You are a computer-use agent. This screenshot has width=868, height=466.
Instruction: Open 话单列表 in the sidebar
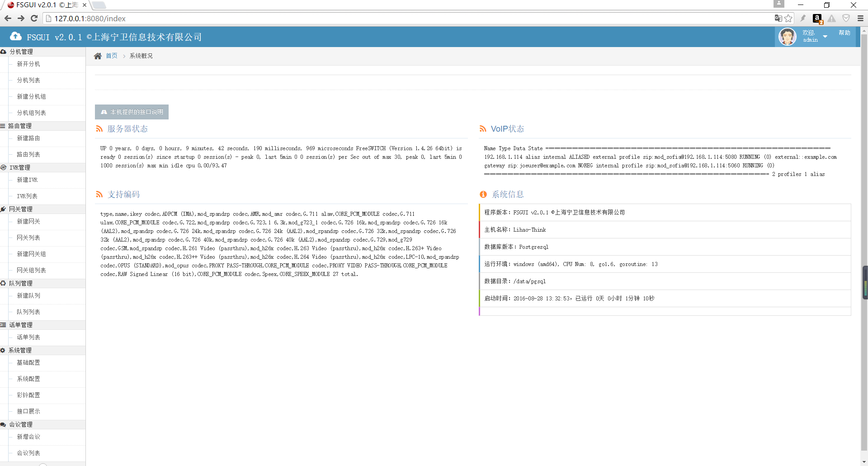pos(28,337)
